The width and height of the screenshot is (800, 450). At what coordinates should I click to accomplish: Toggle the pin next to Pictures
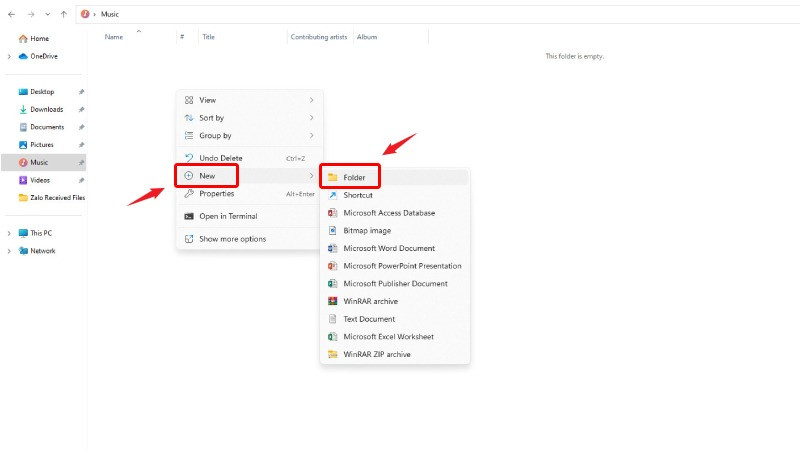coord(81,145)
